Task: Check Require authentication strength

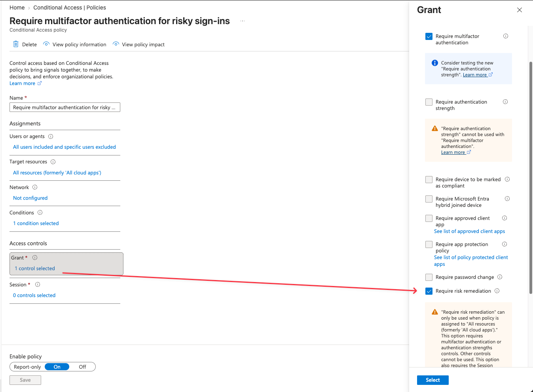Action: coord(429,102)
